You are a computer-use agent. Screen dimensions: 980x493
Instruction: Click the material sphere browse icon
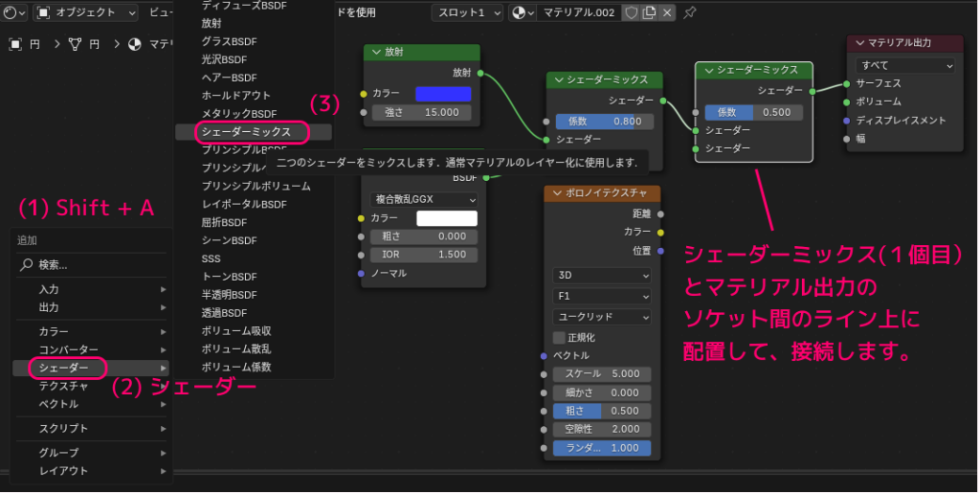pos(523,12)
